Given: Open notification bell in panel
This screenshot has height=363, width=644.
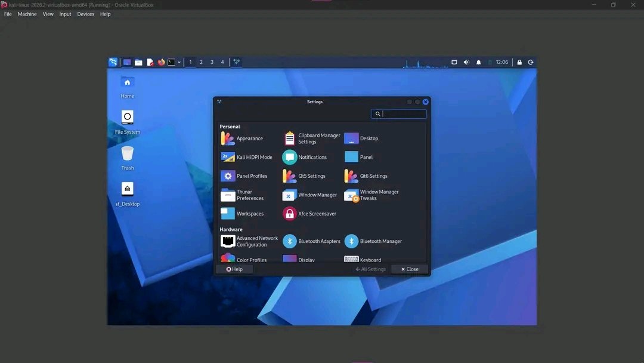Looking at the screenshot, I should pyautogui.click(x=478, y=62).
